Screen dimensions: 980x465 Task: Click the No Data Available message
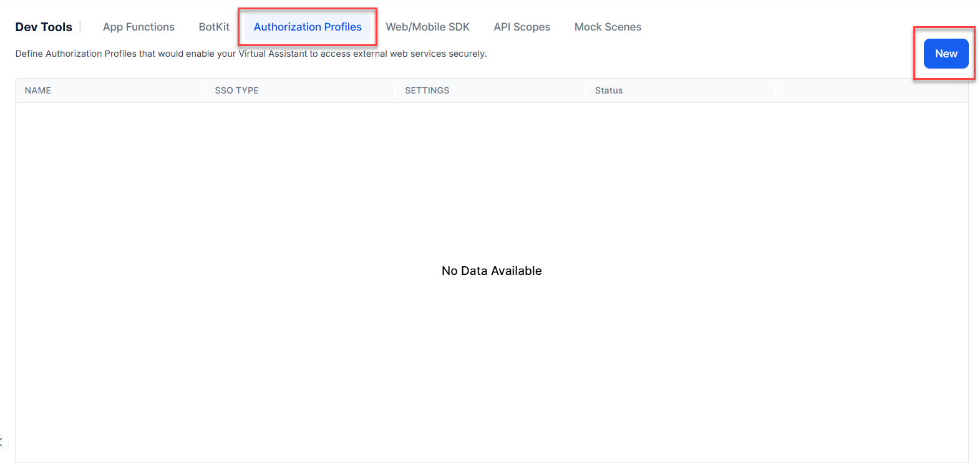click(x=492, y=271)
